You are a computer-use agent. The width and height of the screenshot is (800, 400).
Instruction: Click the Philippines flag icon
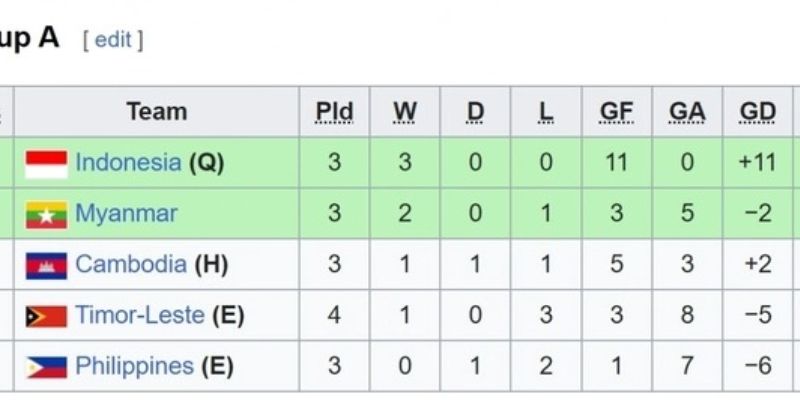click(46, 367)
